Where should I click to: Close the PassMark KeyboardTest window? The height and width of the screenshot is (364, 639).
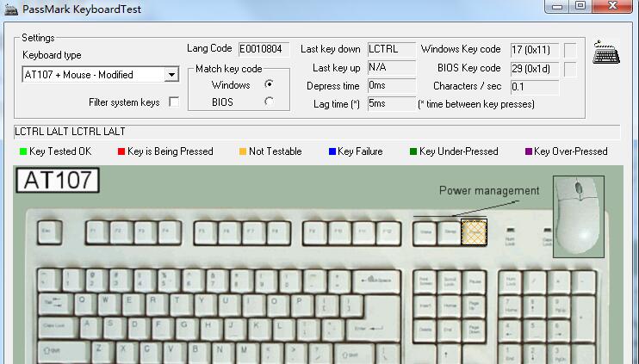[x=612, y=6]
